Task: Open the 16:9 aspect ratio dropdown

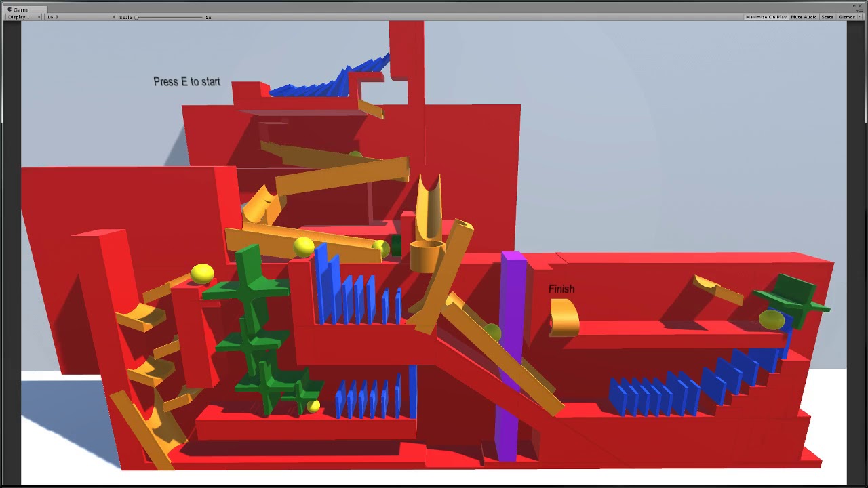Action: 81,17
